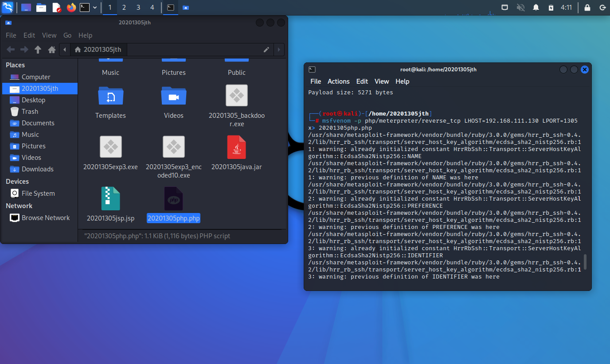
Task: Switch to workspace 2
Action: 124,8
